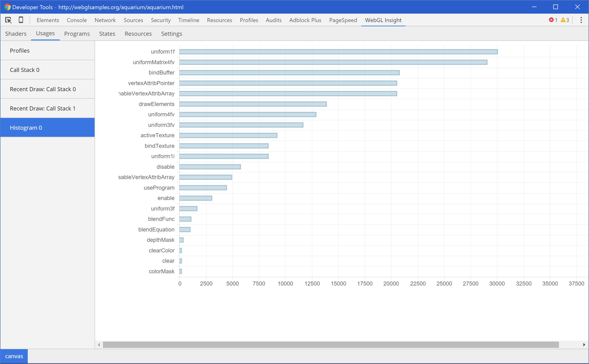589x364 pixels.
Task: Click the Profiles sidebar item
Action: 48,51
